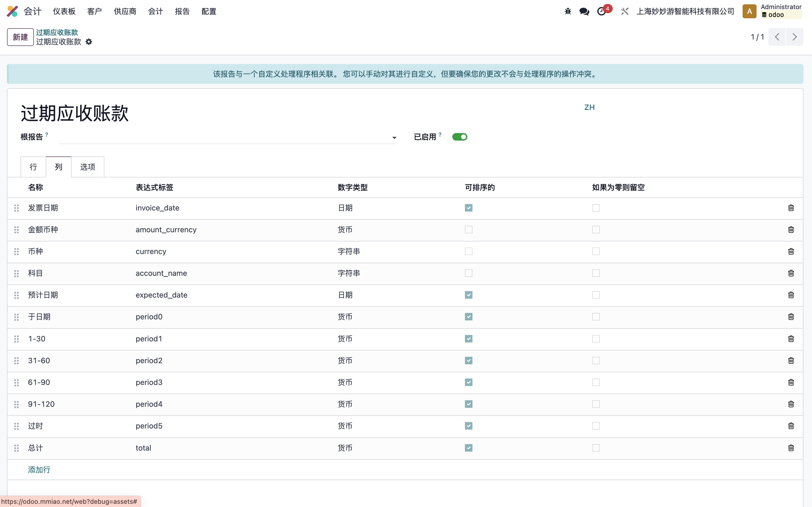Delete the 61-90 column row
The image size is (812, 507).
[791, 382]
